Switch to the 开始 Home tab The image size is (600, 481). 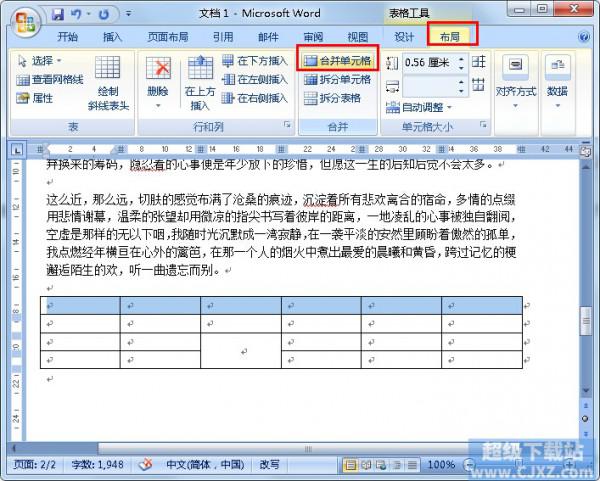coord(68,37)
